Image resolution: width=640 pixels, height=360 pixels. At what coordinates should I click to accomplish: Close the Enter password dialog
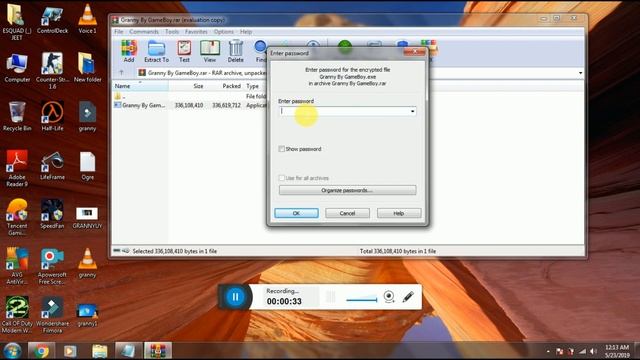click(414, 52)
